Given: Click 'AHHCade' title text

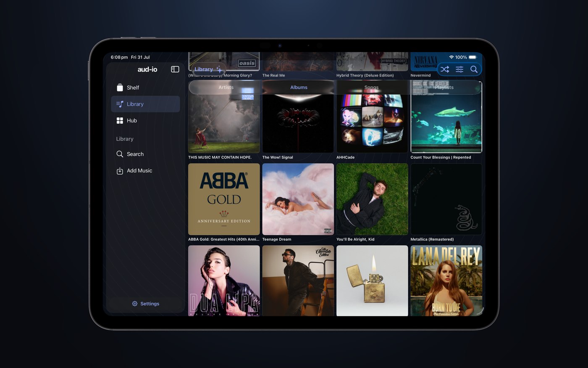Looking at the screenshot, I should pyautogui.click(x=345, y=157).
